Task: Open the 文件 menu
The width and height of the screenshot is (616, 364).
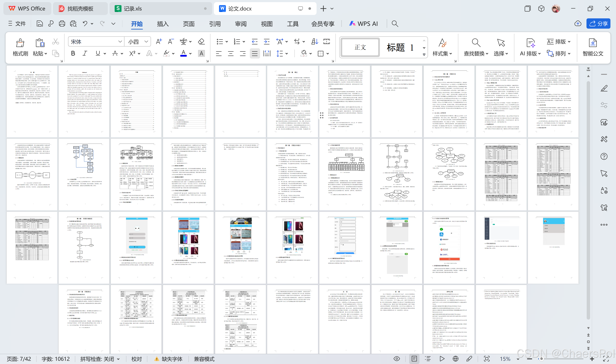Action: pos(17,23)
